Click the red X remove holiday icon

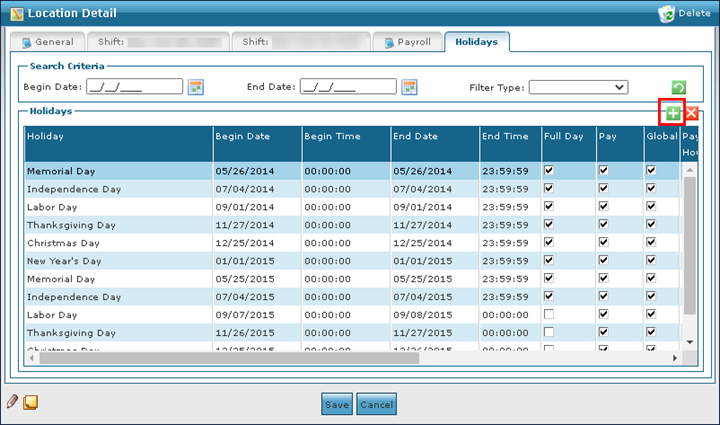691,114
